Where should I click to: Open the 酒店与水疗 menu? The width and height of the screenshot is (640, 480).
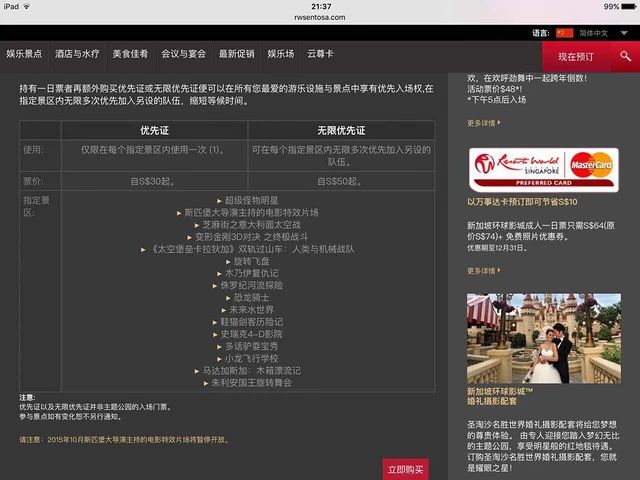click(77, 53)
